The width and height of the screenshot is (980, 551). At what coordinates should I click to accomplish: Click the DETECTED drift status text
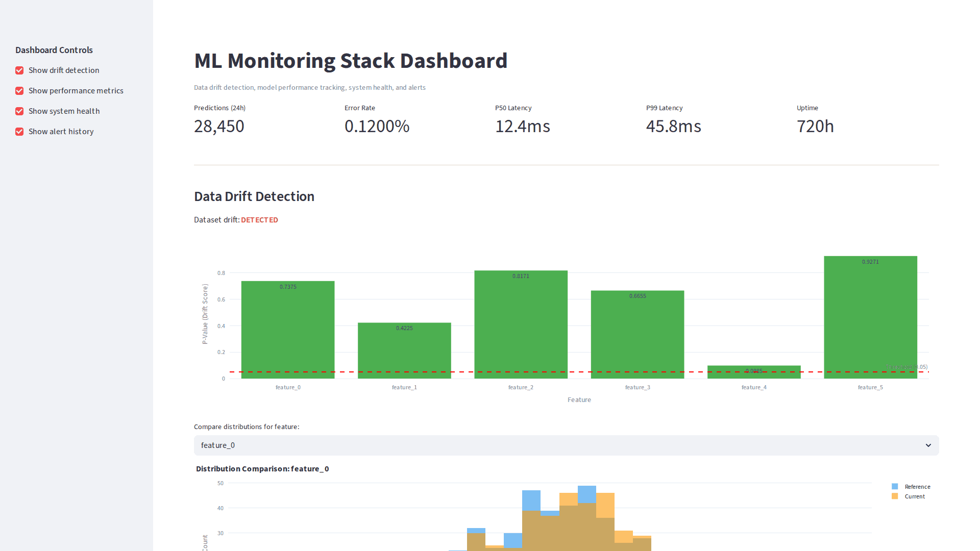pyautogui.click(x=259, y=220)
